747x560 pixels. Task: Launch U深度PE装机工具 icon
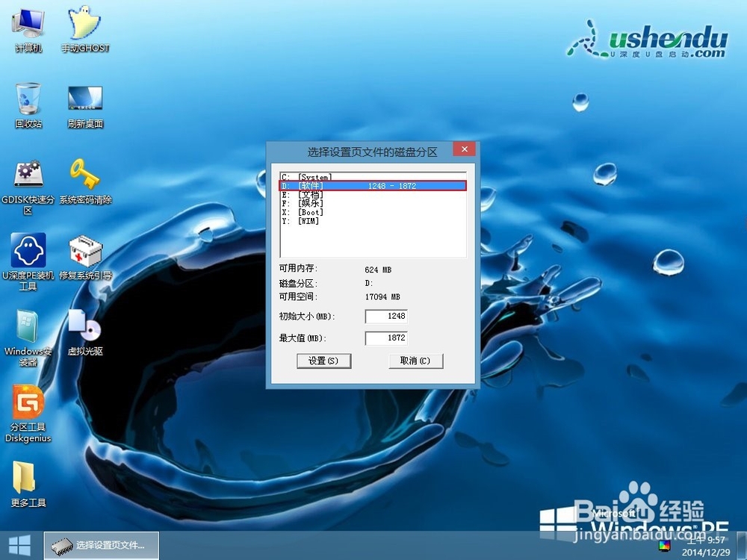[28, 262]
